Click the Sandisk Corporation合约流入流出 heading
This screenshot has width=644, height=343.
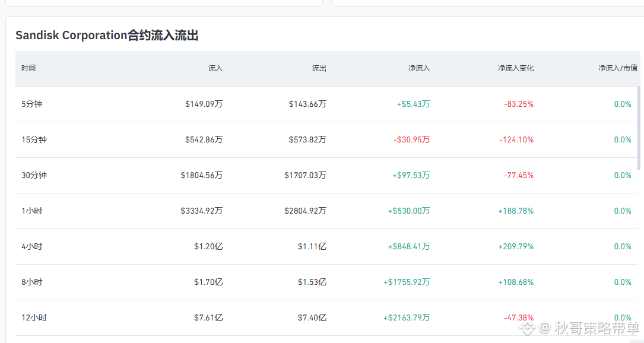(x=107, y=36)
